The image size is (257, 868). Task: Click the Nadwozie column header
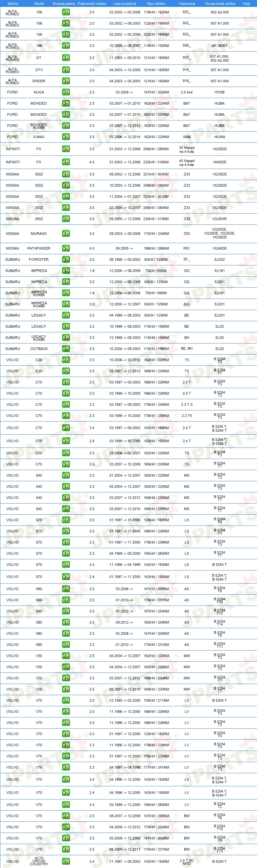click(187, 4)
